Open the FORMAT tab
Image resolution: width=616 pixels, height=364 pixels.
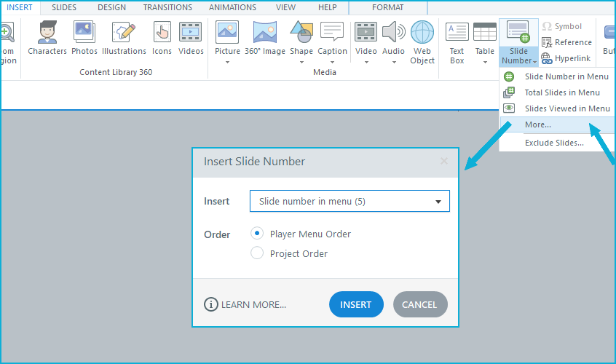pyautogui.click(x=388, y=7)
